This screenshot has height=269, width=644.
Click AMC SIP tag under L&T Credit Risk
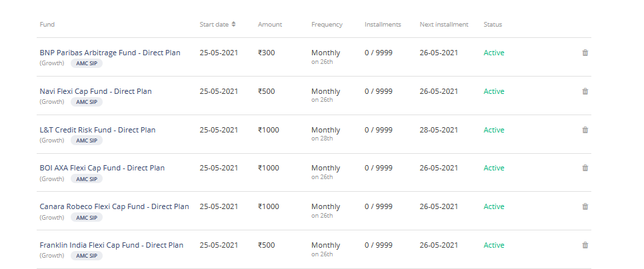pos(86,140)
